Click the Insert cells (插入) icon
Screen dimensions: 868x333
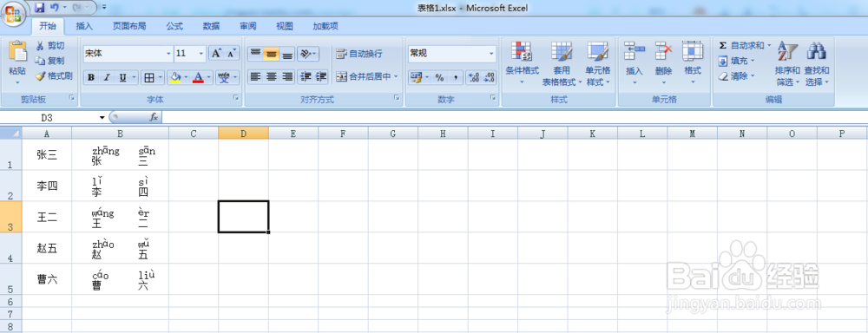(x=635, y=52)
